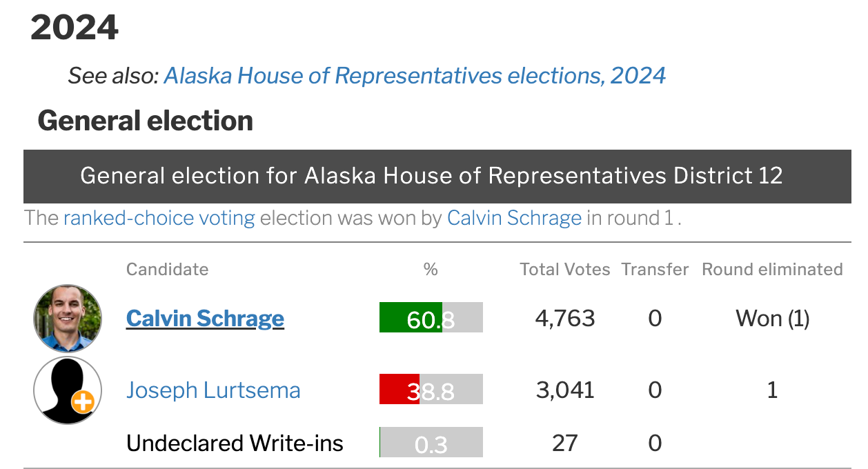This screenshot has width=868, height=469.
Task: Click the Candidate column header
Action: click(167, 269)
